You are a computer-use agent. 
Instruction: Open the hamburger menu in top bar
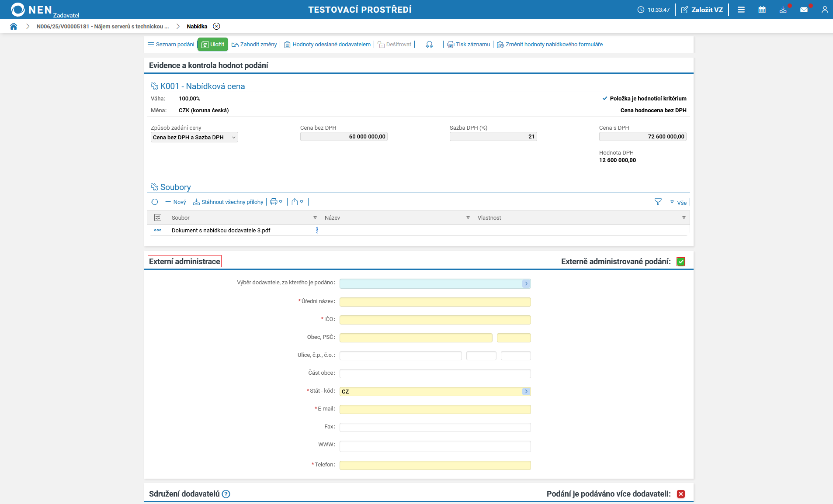[741, 10]
